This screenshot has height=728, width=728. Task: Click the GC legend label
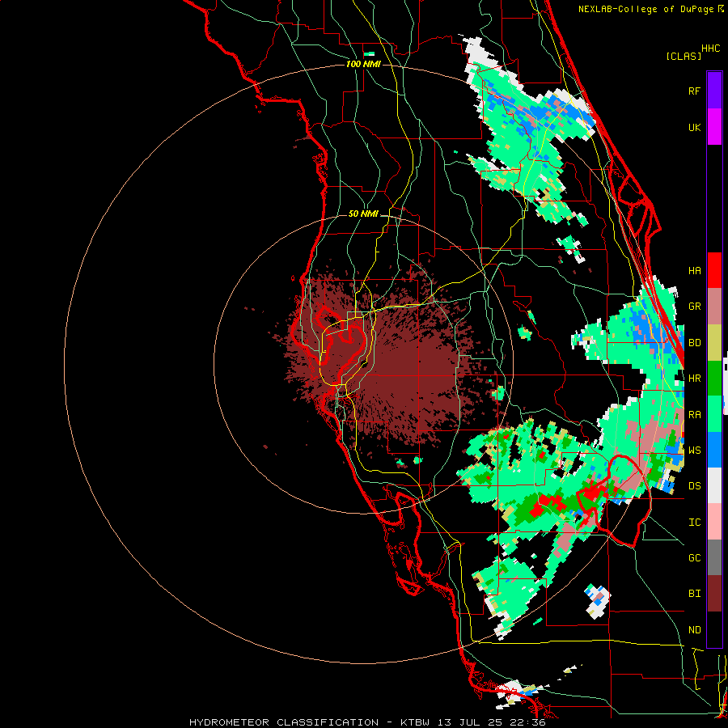coord(694,558)
